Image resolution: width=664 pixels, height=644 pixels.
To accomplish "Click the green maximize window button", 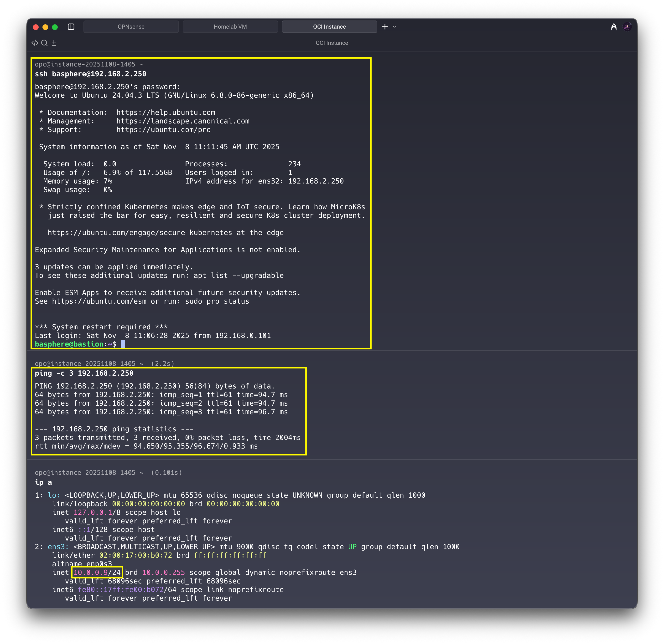I will tap(55, 27).
